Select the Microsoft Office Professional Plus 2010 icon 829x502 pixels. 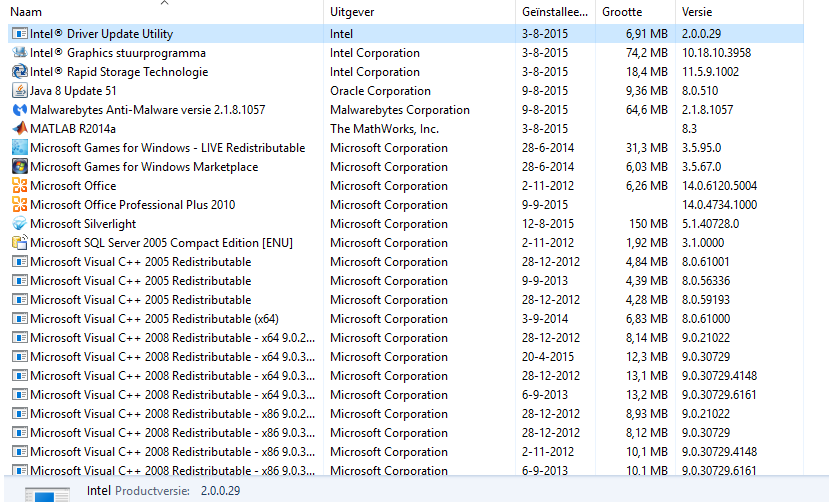20,205
